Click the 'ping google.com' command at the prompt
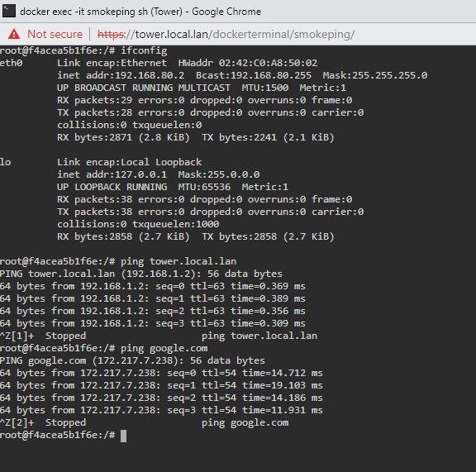Viewport: 476px width, 472px height. tap(164, 348)
